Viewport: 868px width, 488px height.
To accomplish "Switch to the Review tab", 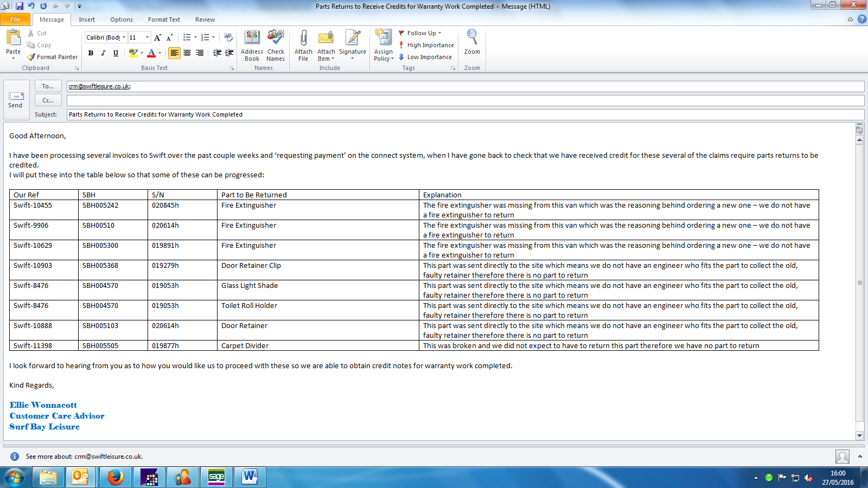I will [205, 20].
